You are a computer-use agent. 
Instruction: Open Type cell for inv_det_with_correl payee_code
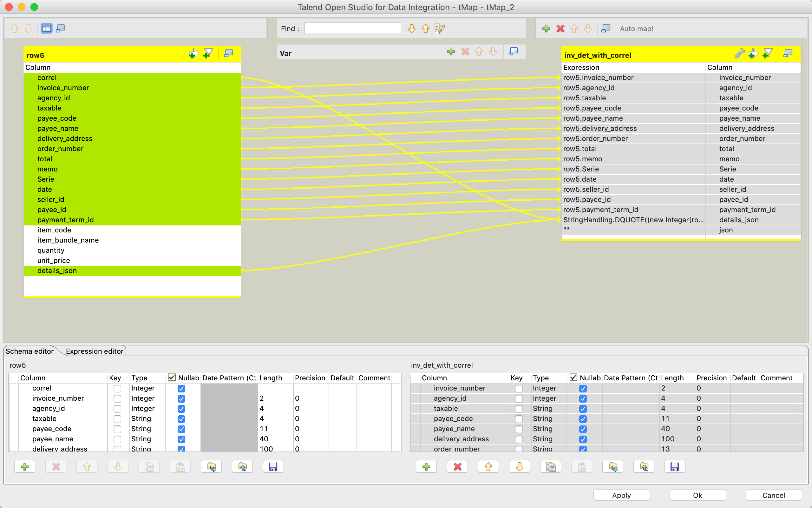click(x=549, y=419)
